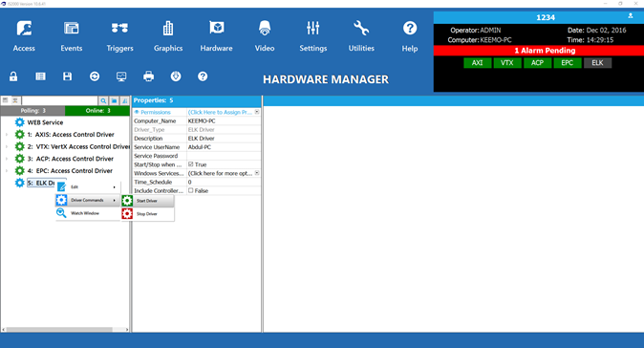Click the first small icon left of search
644x348 pixels.
tap(6, 100)
